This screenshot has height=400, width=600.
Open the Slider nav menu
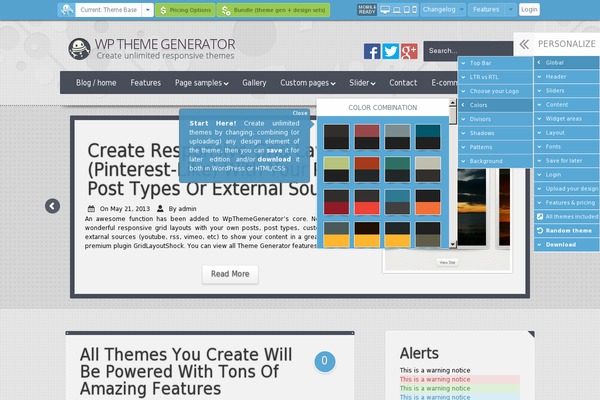tap(362, 83)
